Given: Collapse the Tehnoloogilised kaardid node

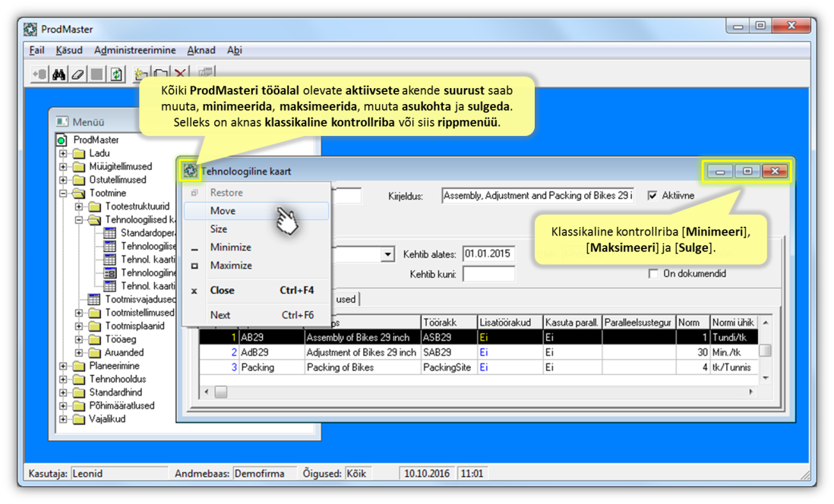Looking at the screenshot, I should coord(79,219).
